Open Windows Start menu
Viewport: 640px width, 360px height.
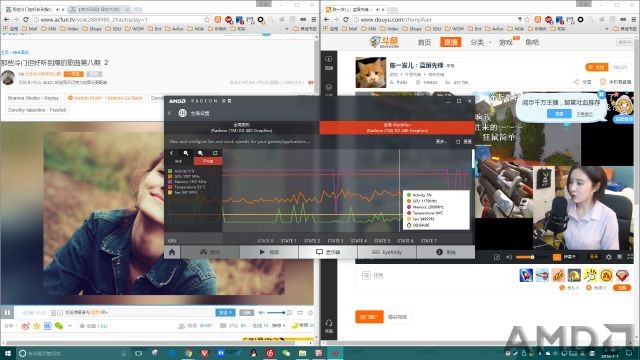(x=7, y=353)
